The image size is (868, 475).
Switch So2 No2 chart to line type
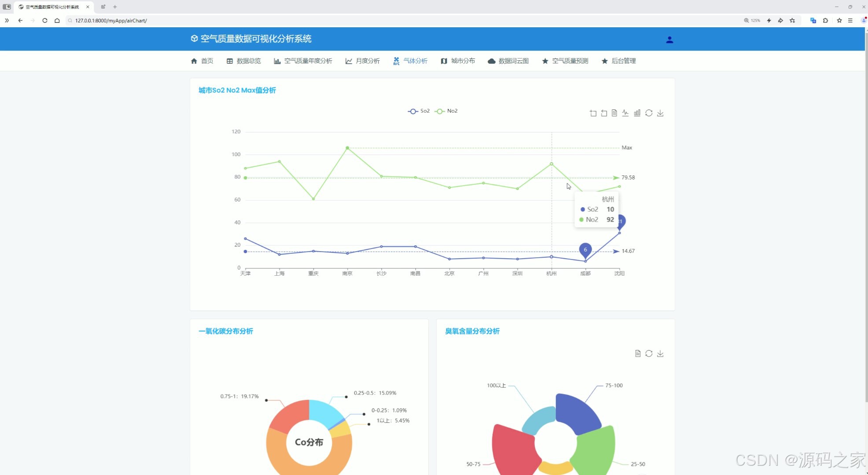(625, 113)
